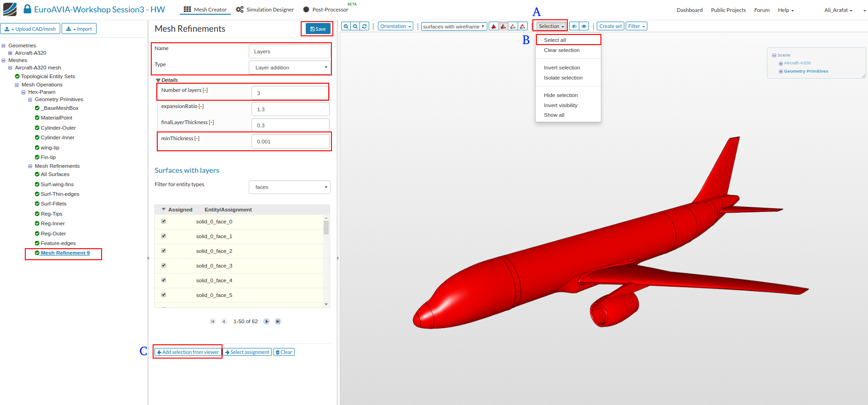
Task: Click the green check icon beside Reg-Outer
Action: (x=37, y=234)
